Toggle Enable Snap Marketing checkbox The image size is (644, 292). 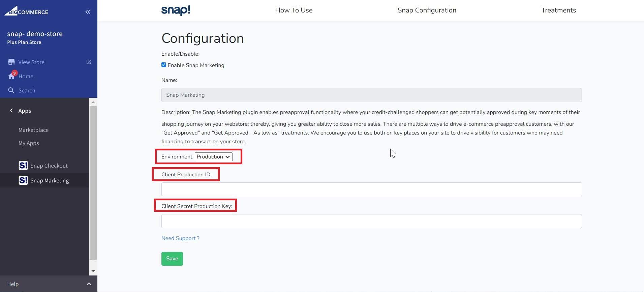(164, 65)
